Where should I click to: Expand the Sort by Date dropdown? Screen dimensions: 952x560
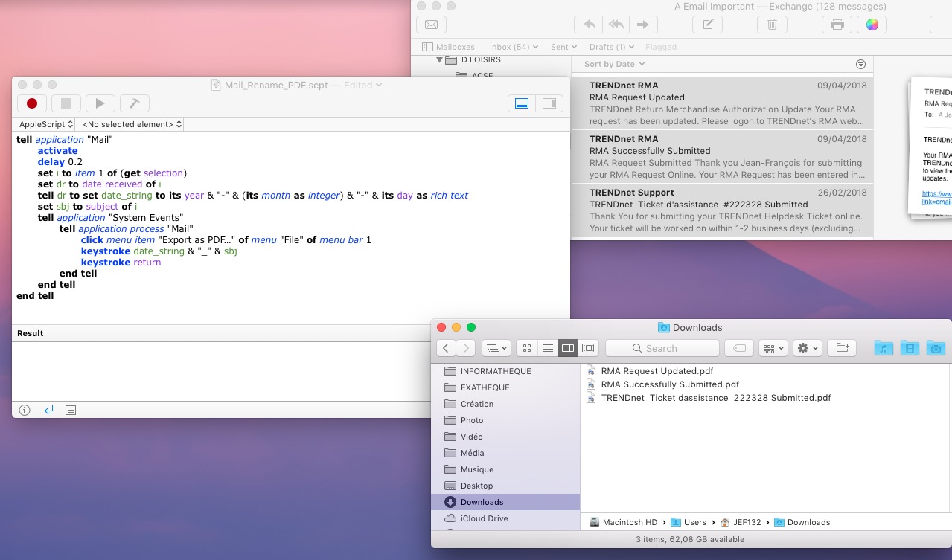point(613,64)
